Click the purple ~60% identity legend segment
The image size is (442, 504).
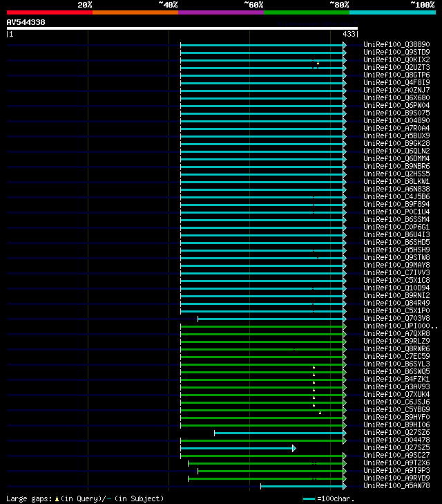221,12
